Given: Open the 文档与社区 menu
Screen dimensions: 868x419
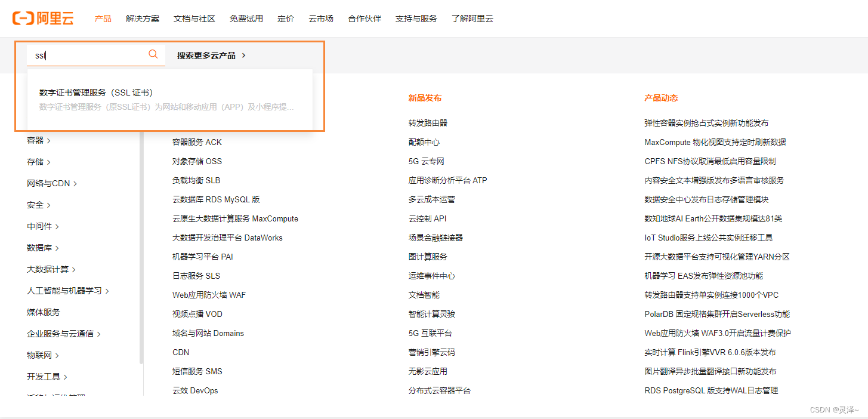Looking at the screenshot, I should click(x=194, y=19).
